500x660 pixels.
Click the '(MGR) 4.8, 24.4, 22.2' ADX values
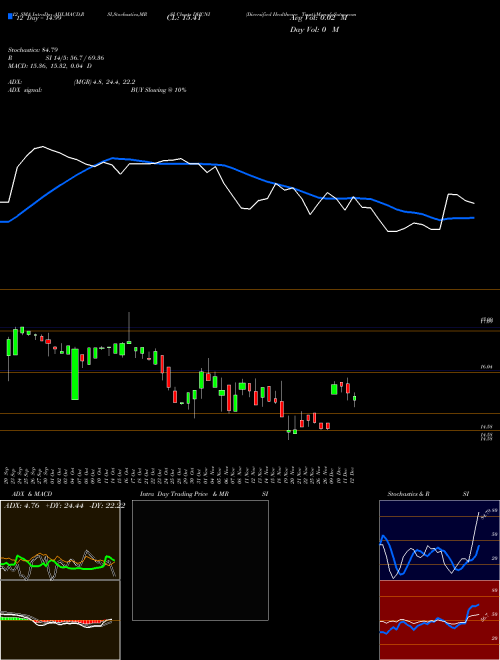tap(104, 82)
